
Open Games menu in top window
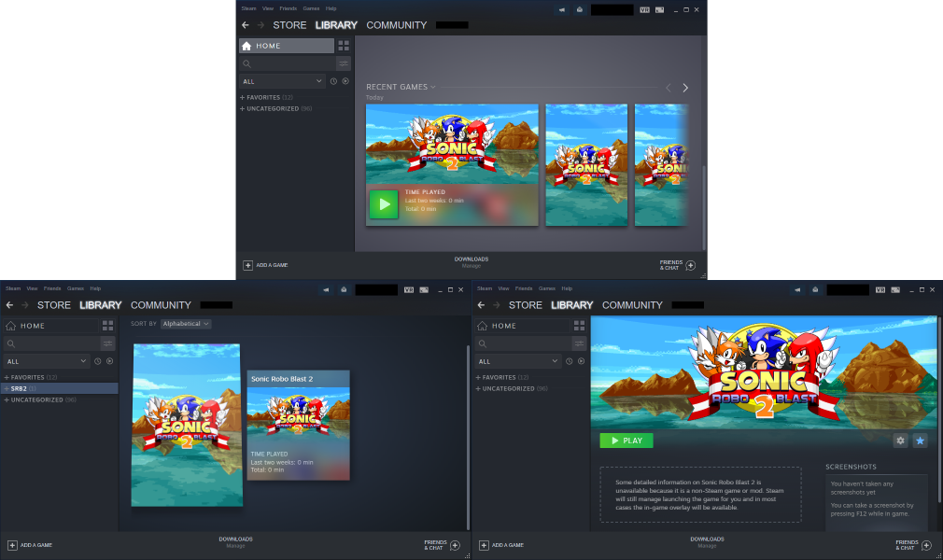coord(311,8)
